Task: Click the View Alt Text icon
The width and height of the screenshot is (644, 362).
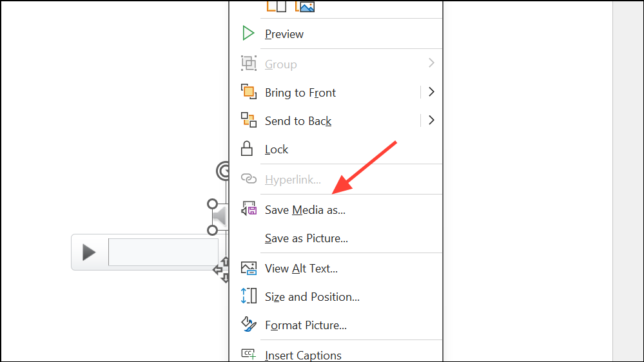Action: 248,268
